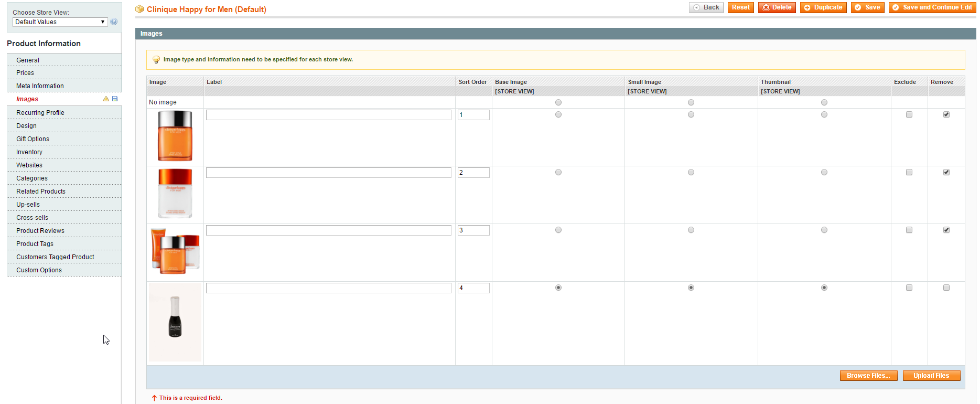The width and height of the screenshot is (980, 404).
Task: Click the Save button
Action: click(x=868, y=7)
